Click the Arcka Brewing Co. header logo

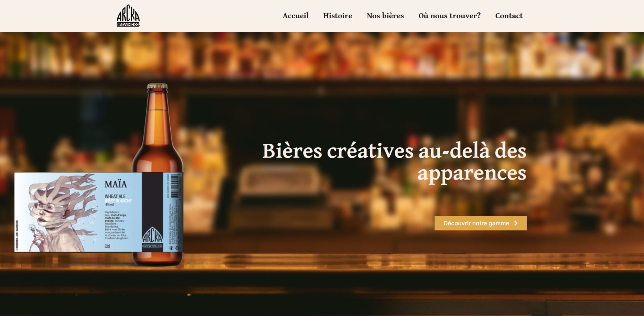[128, 17]
